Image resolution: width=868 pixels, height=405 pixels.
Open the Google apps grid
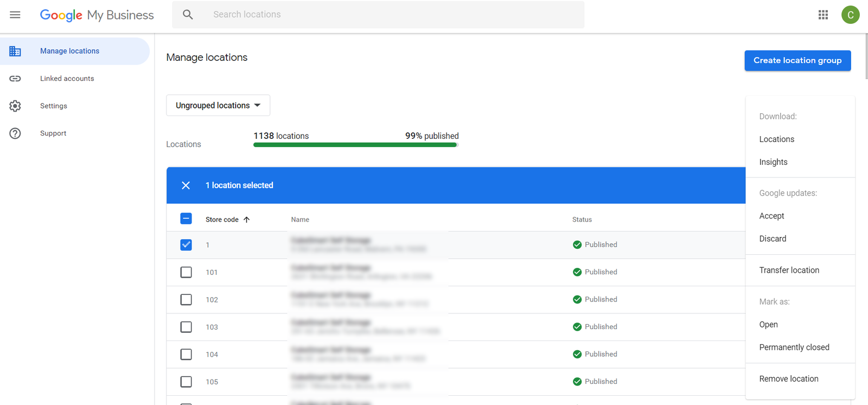823,15
